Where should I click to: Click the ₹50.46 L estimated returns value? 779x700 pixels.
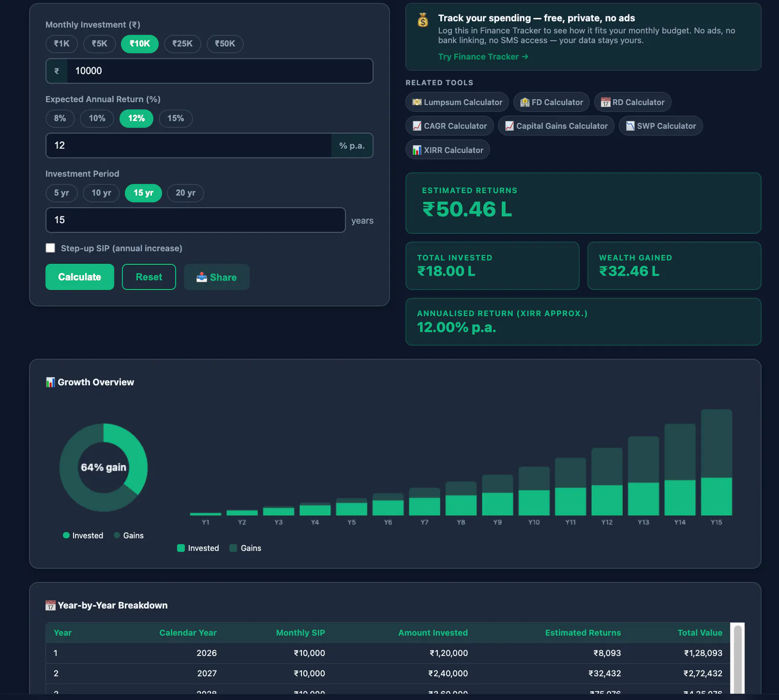click(467, 210)
